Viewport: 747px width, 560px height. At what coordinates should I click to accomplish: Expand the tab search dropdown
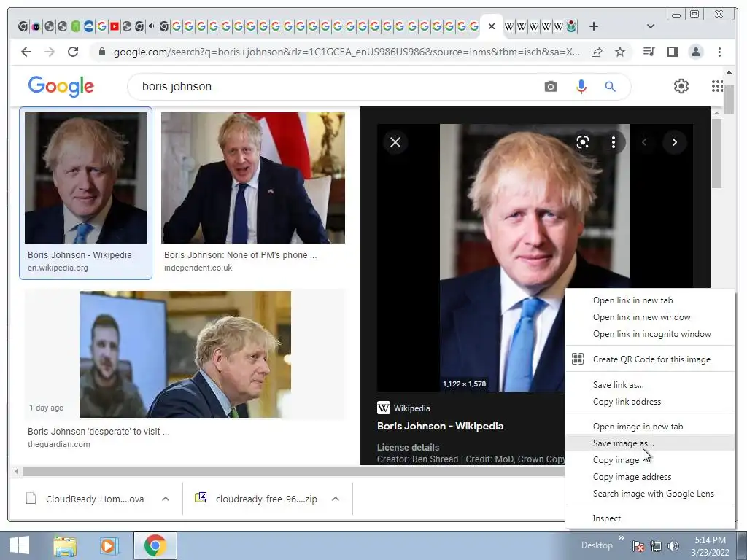click(650, 27)
